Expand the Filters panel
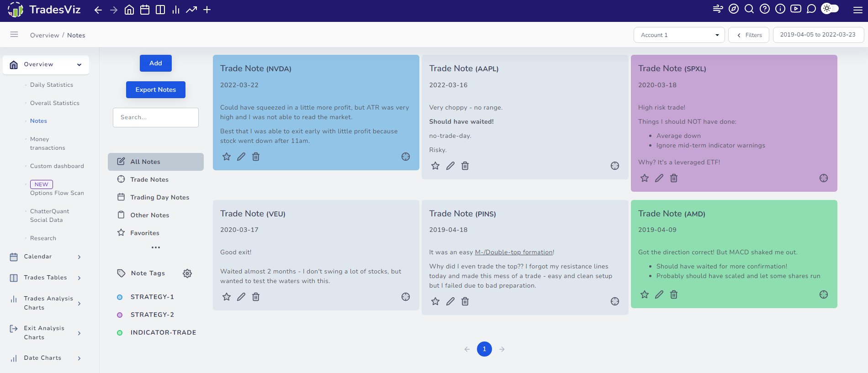 coord(749,35)
